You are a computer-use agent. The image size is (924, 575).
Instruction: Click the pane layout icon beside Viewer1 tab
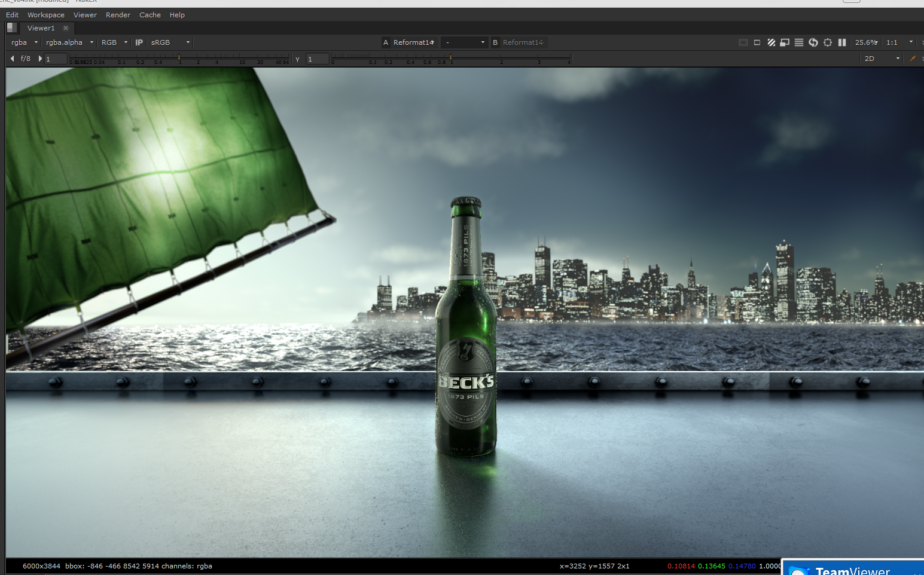coord(11,27)
